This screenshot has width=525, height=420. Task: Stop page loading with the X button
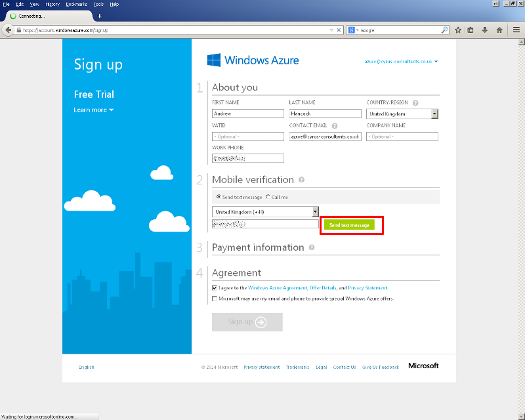pyautogui.click(x=339, y=30)
